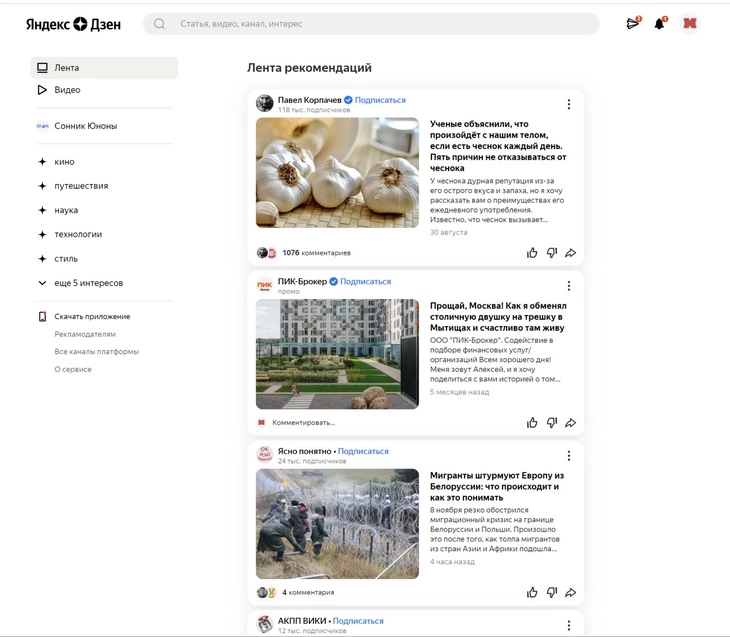Open 1076 комментариев
The height and width of the screenshot is (637, 730).
(317, 253)
